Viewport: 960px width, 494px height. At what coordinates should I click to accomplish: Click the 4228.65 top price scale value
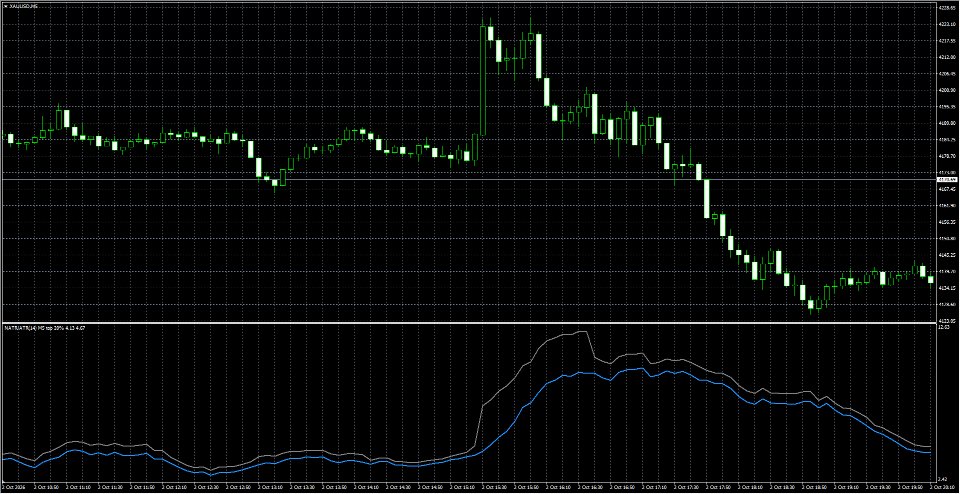point(947,8)
